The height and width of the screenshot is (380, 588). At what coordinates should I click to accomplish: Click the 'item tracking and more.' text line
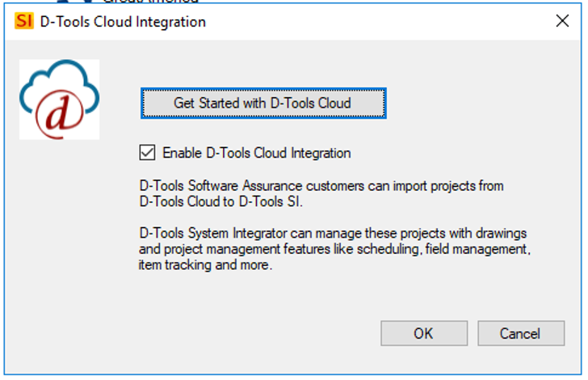click(x=205, y=264)
